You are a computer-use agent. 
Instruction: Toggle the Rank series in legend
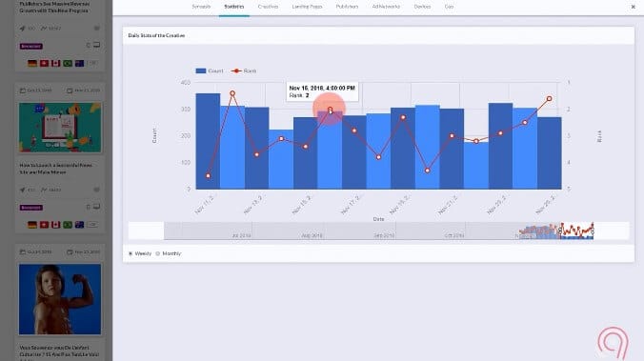(x=244, y=71)
